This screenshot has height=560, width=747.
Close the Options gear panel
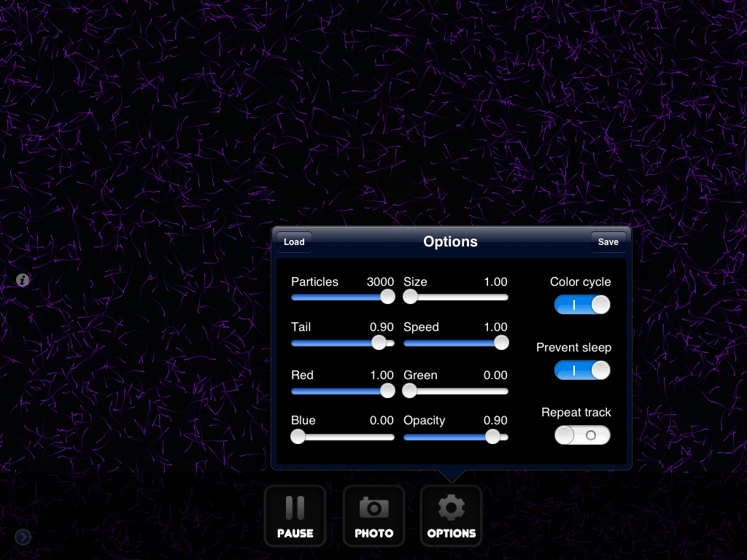pyautogui.click(x=451, y=516)
